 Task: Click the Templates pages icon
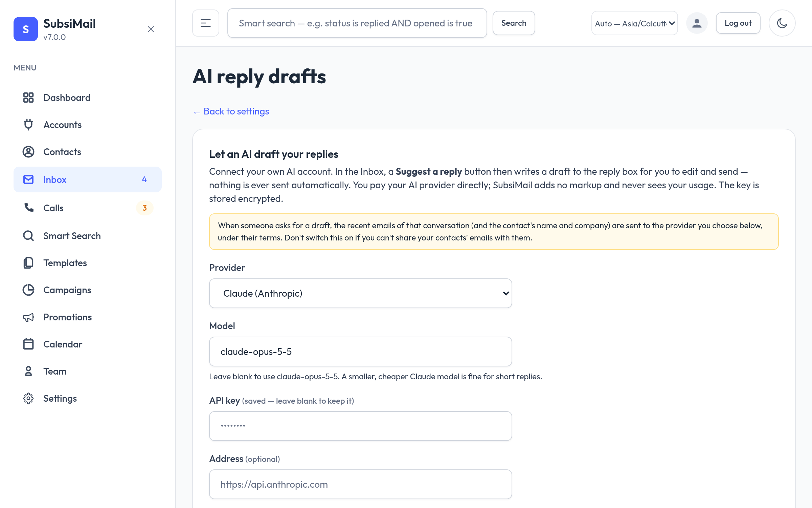tap(28, 263)
